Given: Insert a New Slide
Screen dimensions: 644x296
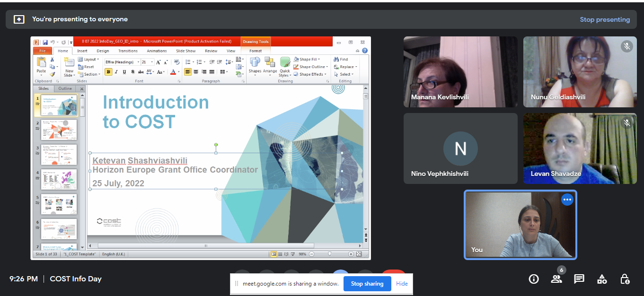Looking at the screenshot, I should pyautogui.click(x=69, y=66).
